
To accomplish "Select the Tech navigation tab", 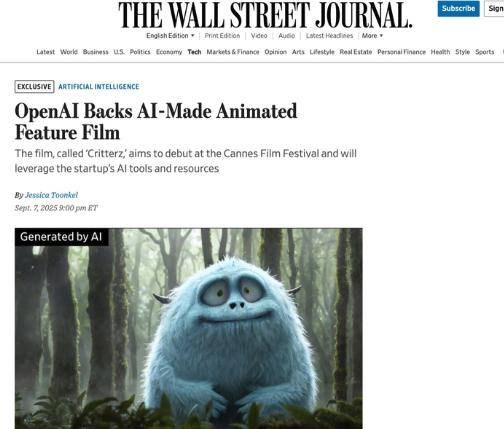I will coord(194,52).
